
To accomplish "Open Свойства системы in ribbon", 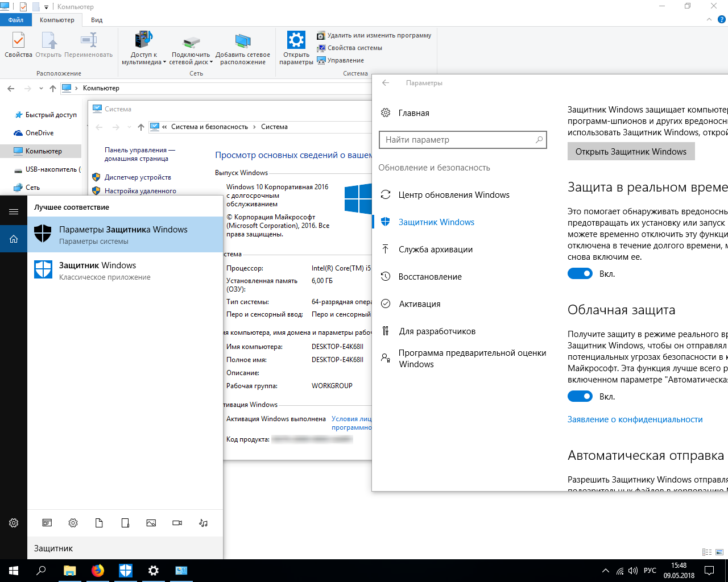I will pos(349,48).
